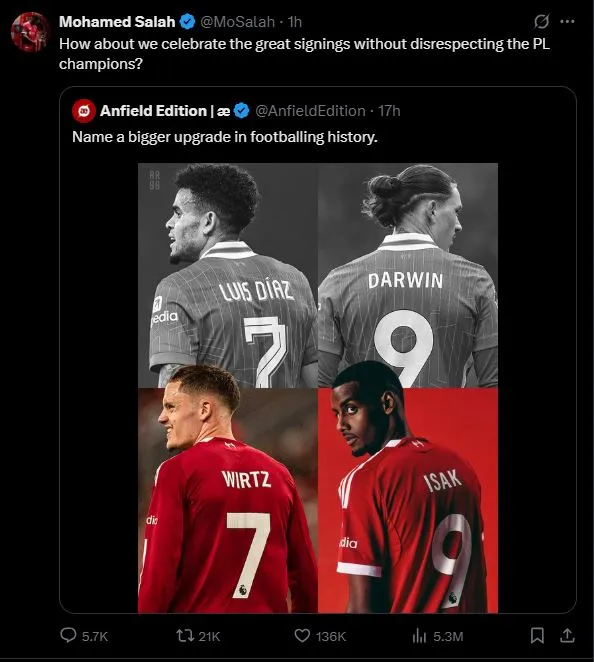Click the 17h timestamp on quoted tweet
Screen dimensions: 594x662
click(x=389, y=111)
